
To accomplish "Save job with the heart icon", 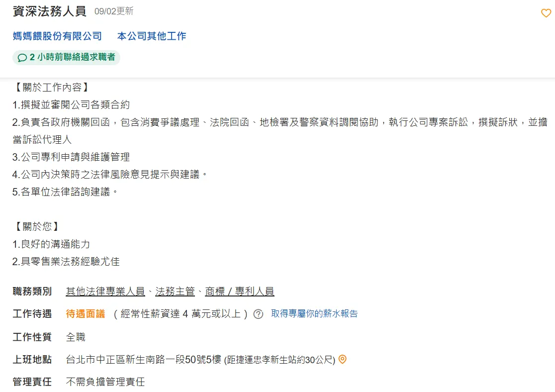I will click(546, 13).
